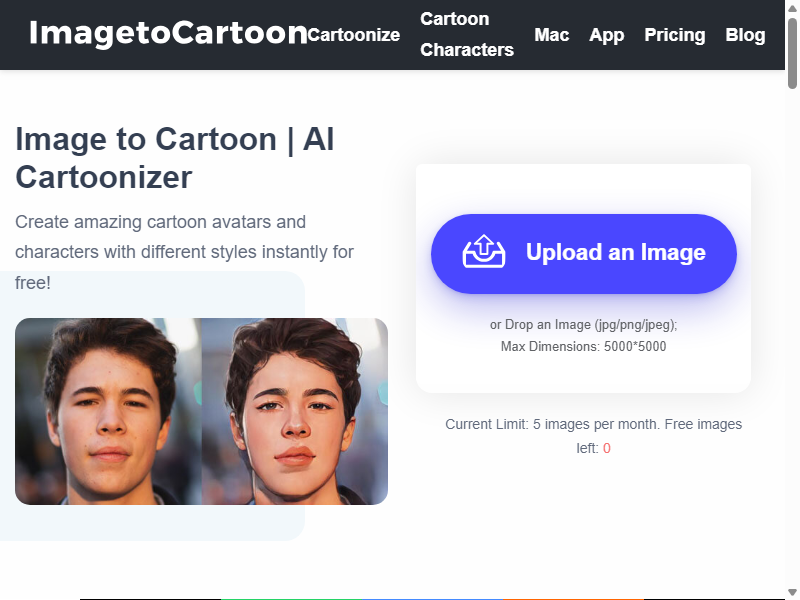View the Pricing page
The image size is (800, 600).
pyautogui.click(x=674, y=35)
